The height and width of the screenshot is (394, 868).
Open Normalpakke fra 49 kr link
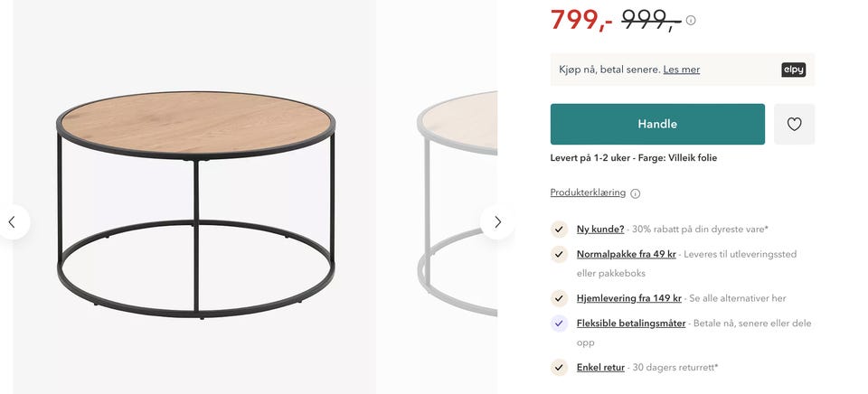pos(626,254)
